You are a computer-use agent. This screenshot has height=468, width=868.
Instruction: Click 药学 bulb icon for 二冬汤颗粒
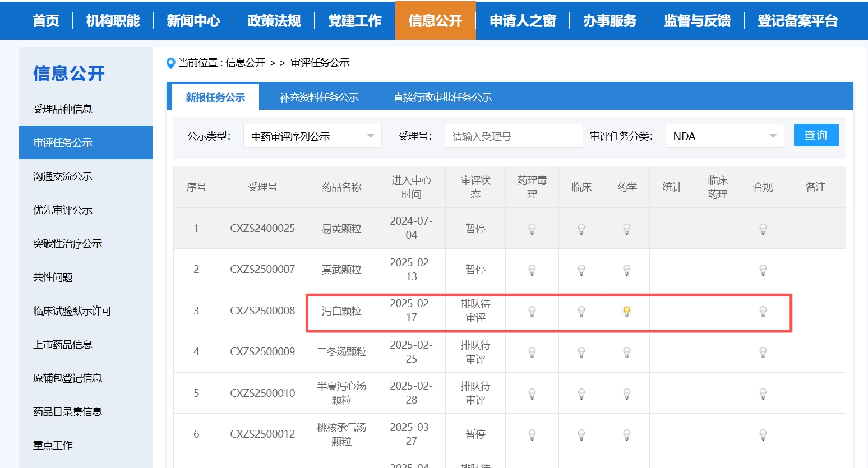point(627,353)
